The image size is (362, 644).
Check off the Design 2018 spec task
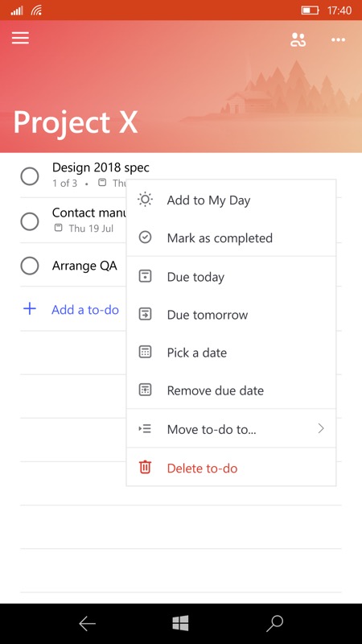pos(30,176)
